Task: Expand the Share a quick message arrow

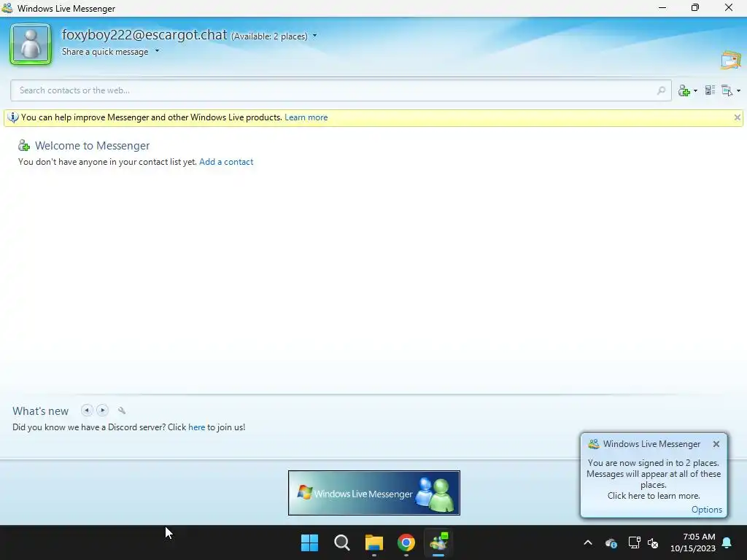Action: (x=158, y=51)
